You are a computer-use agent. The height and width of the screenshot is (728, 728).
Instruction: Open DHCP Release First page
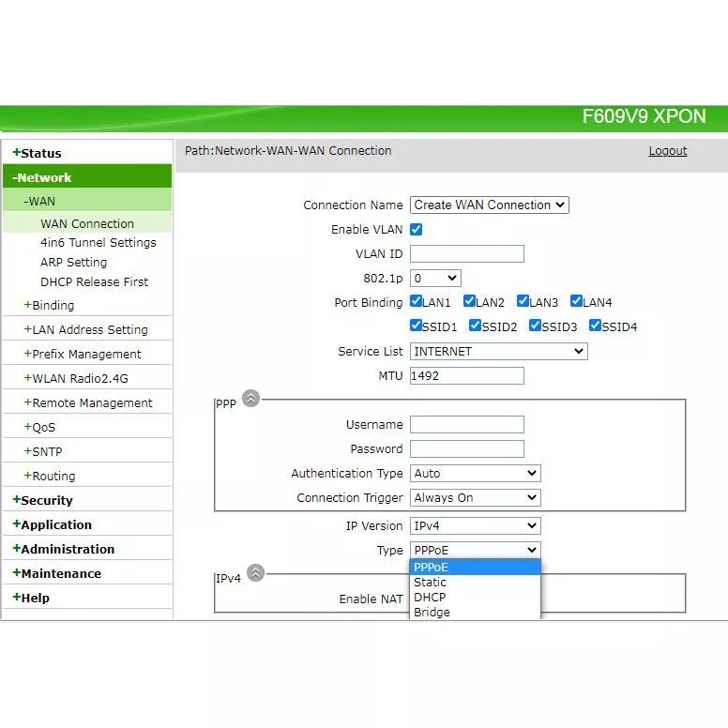pos(94,281)
